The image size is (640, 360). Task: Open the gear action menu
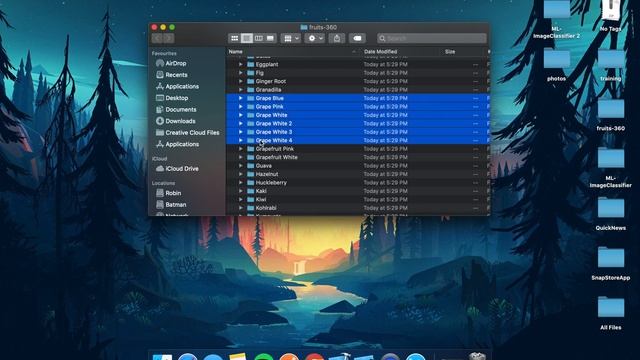click(315, 38)
